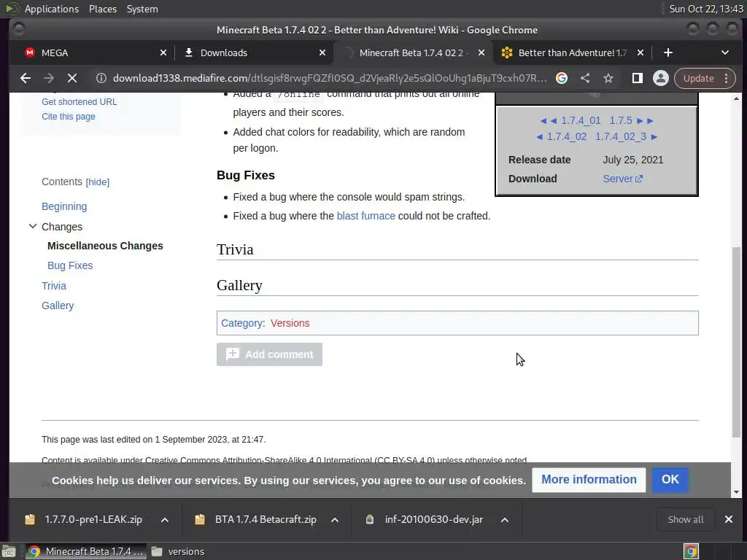
Task: Jump to Gallery in contents
Action: pyautogui.click(x=58, y=306)
